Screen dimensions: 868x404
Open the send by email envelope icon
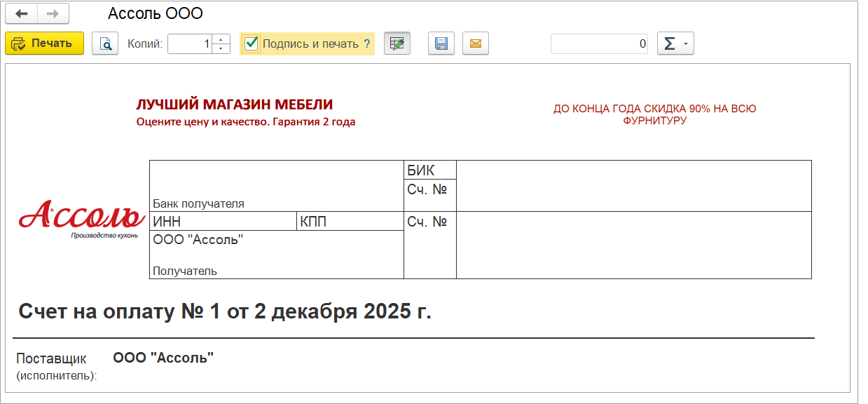[475, 43]
